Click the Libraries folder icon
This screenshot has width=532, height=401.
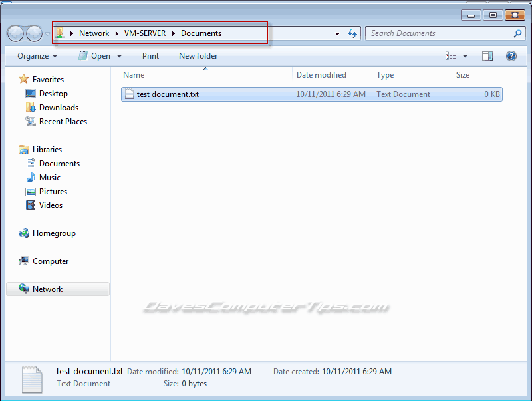coord(24,149)
